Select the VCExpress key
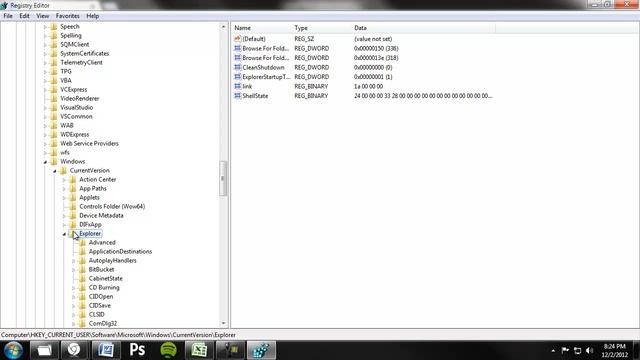The height and width of the screenshot is (360, 640). point(73,89)
